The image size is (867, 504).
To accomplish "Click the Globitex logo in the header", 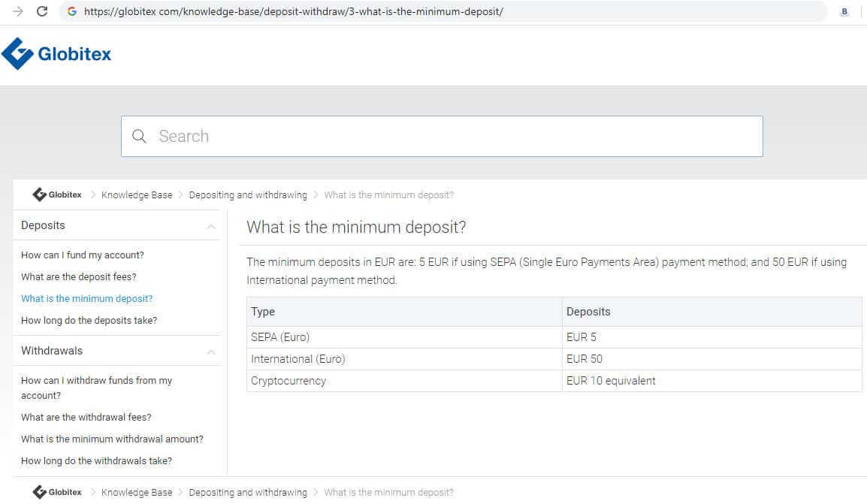I will [x=56, y=53].
